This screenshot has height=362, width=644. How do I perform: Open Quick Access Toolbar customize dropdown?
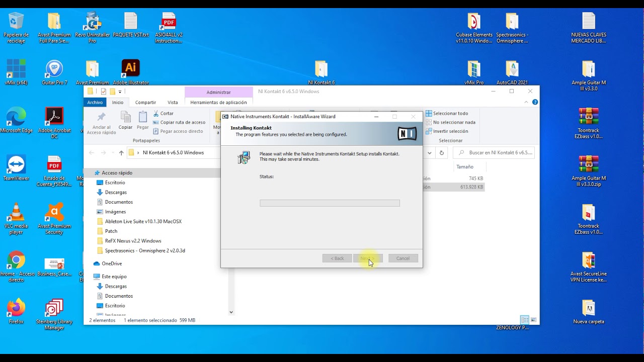click(120, 92)
